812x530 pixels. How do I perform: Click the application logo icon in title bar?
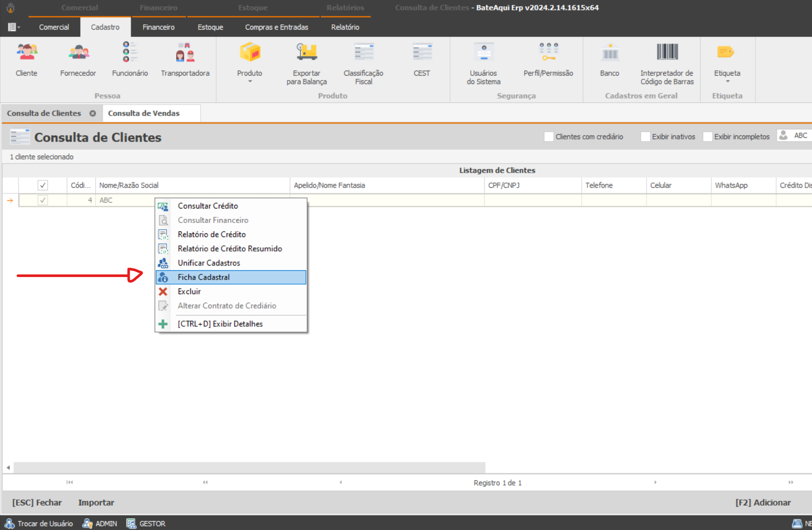click(x=10, y=8)
